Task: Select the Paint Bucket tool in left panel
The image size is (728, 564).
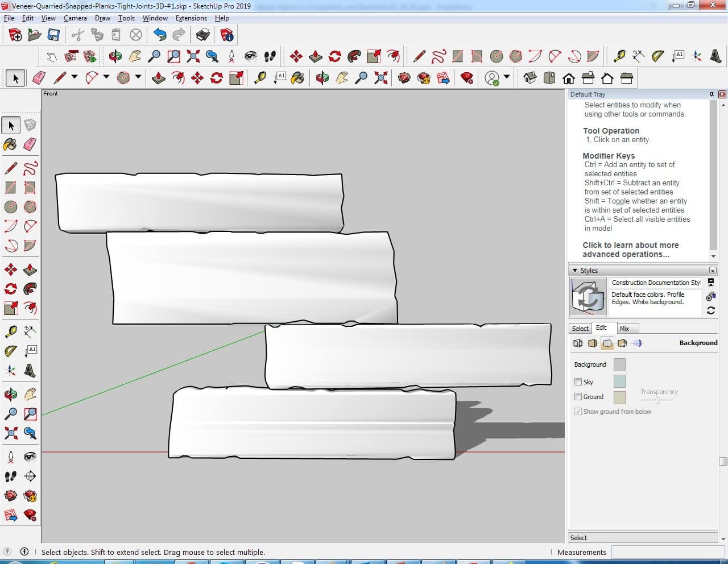Action: [x=10, y=144]
